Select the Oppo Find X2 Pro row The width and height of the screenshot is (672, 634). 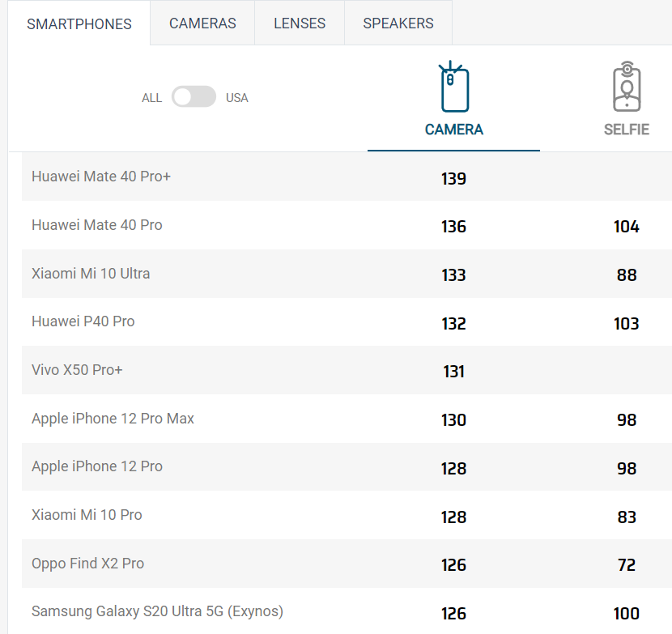click(x=88, y=564)
